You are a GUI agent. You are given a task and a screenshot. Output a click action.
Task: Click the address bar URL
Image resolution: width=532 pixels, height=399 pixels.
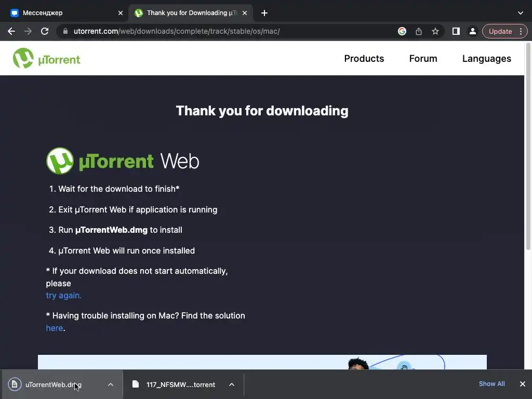177,31
